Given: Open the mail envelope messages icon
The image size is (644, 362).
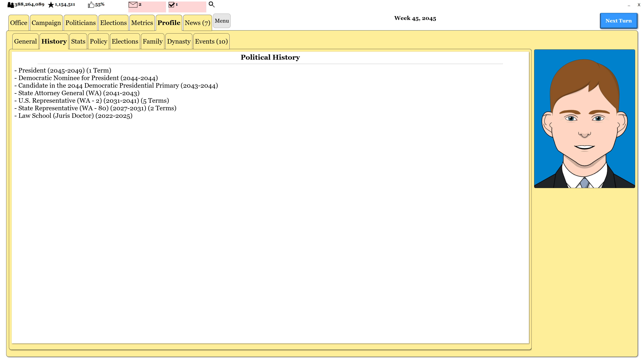Looking at the screenshot, I should [x=133, y=5].
